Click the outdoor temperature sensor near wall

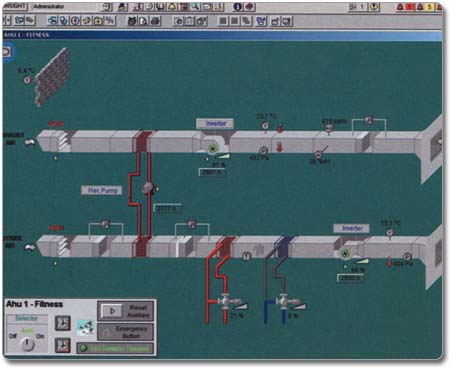point(27,80)
